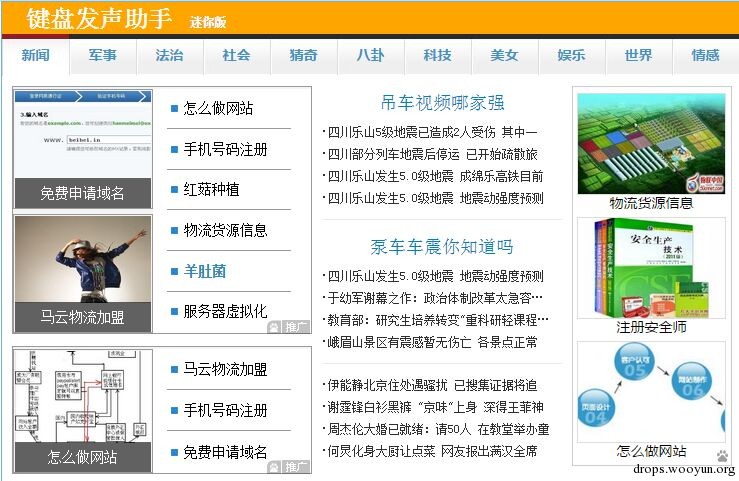Click the 免费申请域名 thumbnail image
Screen dimensions: 739x481
point(83,148)
